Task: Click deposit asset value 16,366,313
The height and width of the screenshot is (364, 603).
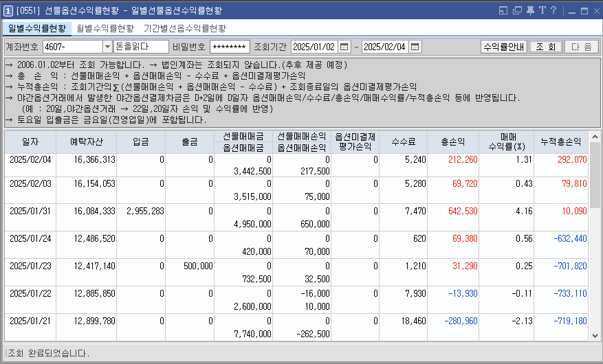Action: click(95, 159)
